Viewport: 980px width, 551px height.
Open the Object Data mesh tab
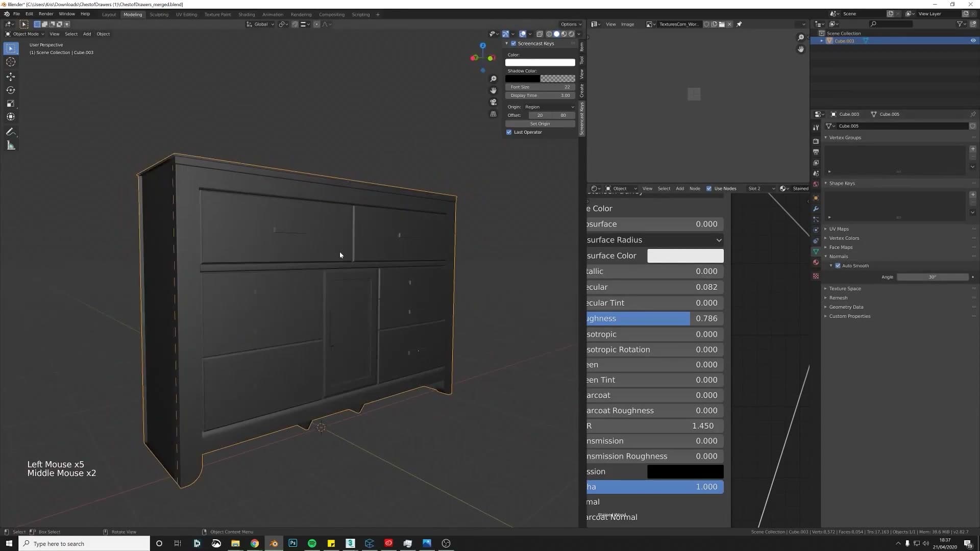(816, 252)
